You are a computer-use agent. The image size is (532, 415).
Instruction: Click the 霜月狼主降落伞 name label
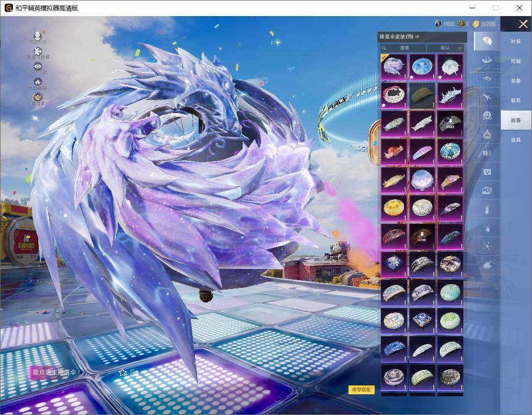pyautogui.click(x=54, y=372)
